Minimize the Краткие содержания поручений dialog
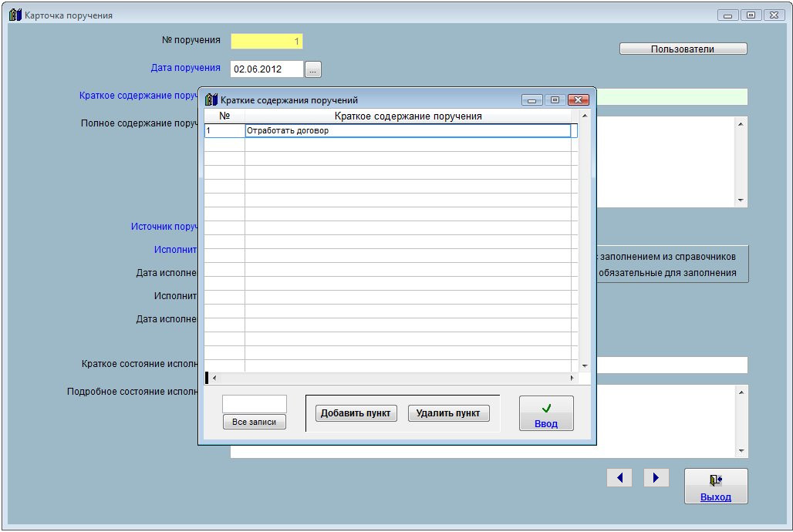Screen dimensions: 793x532 532,99
